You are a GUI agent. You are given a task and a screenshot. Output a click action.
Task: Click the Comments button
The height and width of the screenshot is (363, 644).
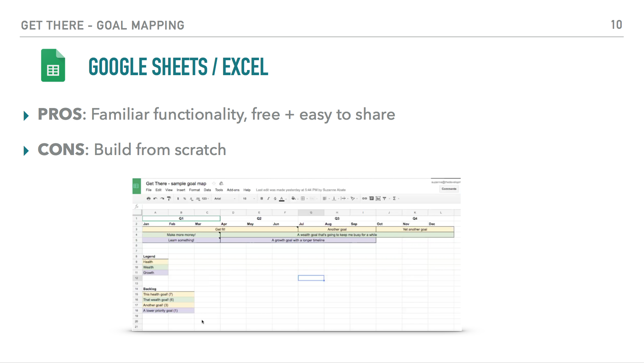click(449, 189)
